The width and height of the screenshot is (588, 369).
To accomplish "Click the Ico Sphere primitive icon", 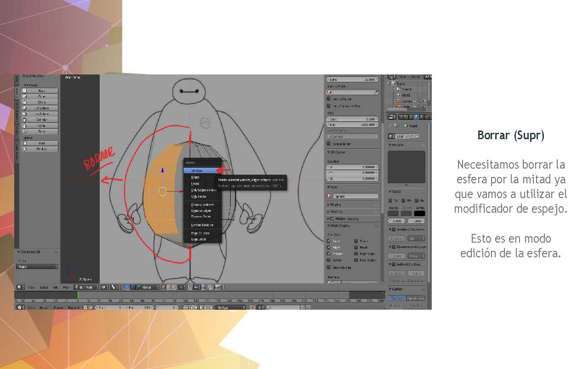I will click(25, 114).
